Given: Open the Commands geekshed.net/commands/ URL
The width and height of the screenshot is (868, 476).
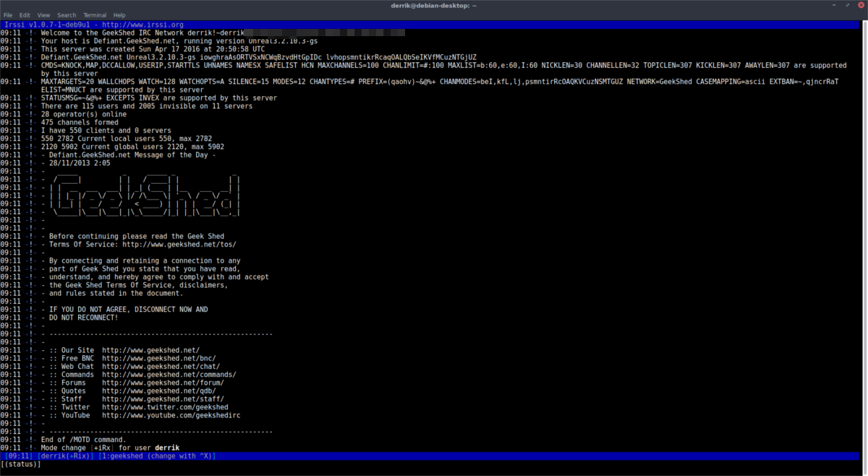Looking at the screenshot, I should tap(169, 375).
